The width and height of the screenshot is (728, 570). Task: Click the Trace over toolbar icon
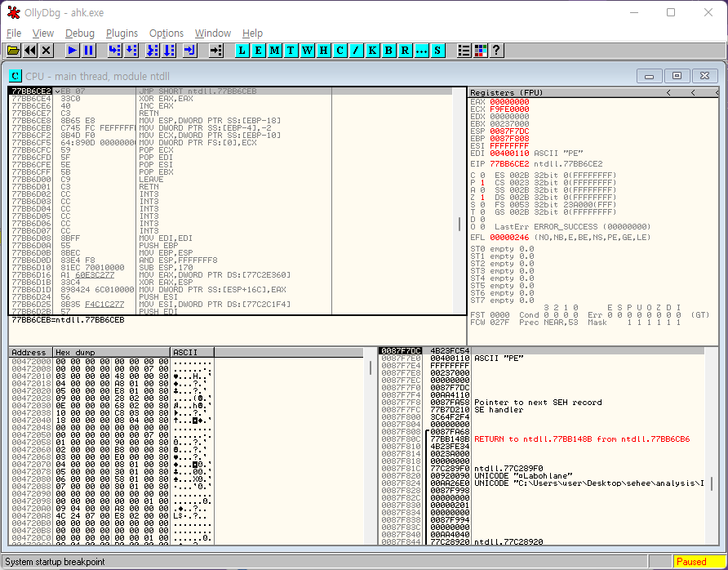169,50
